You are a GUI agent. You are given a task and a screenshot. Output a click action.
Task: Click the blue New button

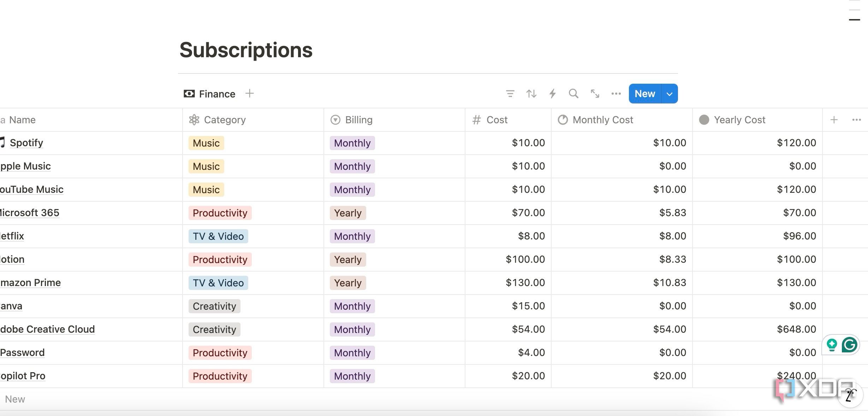(x=644, y=94)
